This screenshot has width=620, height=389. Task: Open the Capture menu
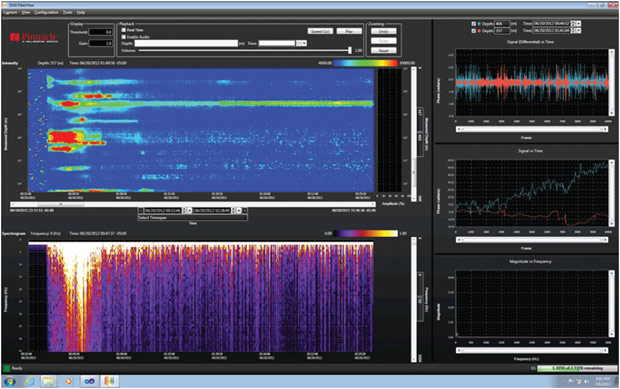coord(10,13)
